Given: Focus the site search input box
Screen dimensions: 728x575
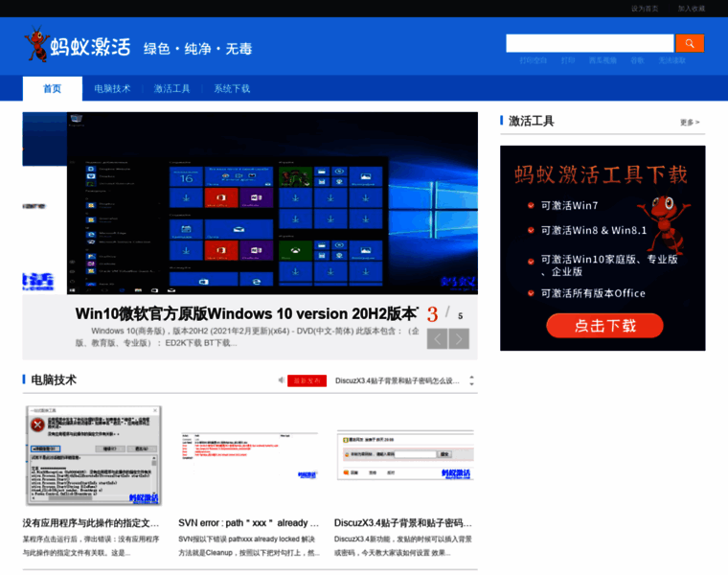Looking at the screenshot, I should click(590, 43).
